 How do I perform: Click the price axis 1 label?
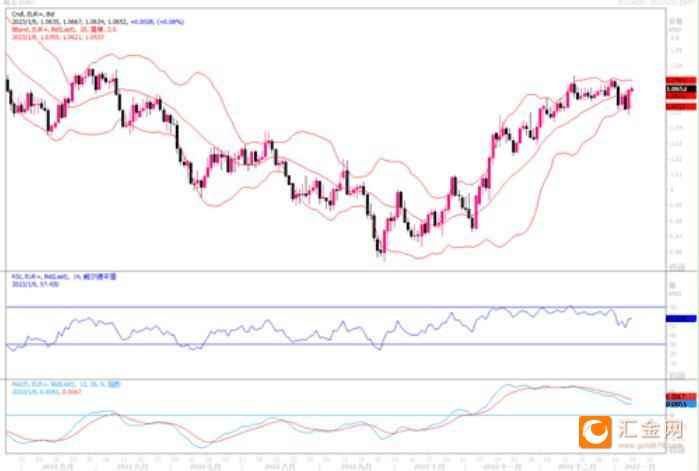tap(672, 190)
